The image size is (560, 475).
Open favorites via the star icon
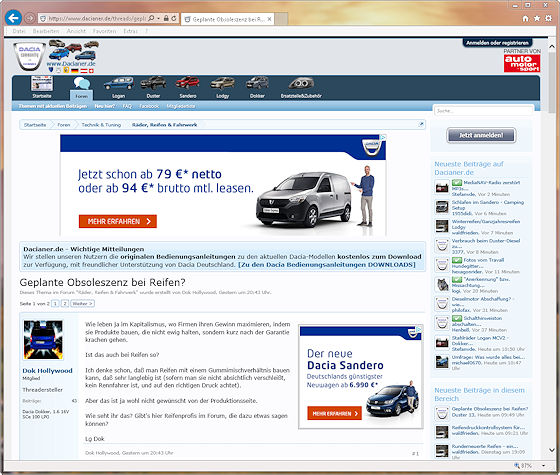(x=537, y=18)
